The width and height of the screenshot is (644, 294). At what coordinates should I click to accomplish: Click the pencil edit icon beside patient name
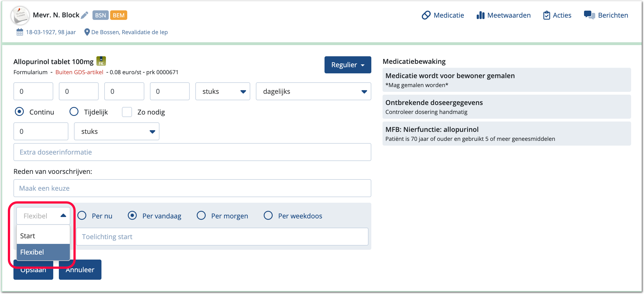[x=84, y=15]
